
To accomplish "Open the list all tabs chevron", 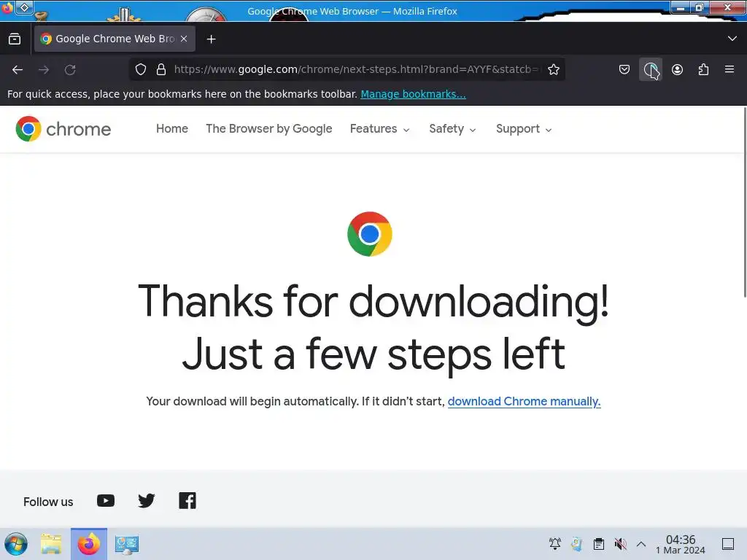I will [732, 39].
